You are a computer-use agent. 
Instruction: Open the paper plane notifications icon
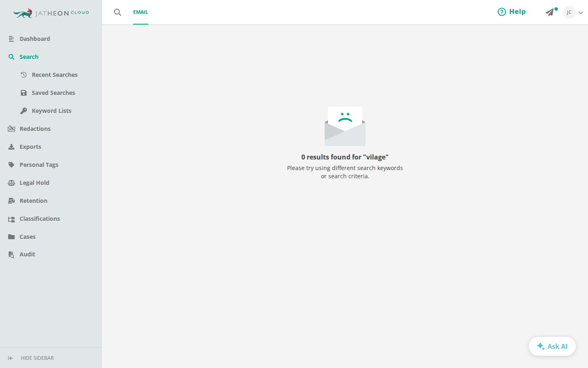(x=550, y=12)
